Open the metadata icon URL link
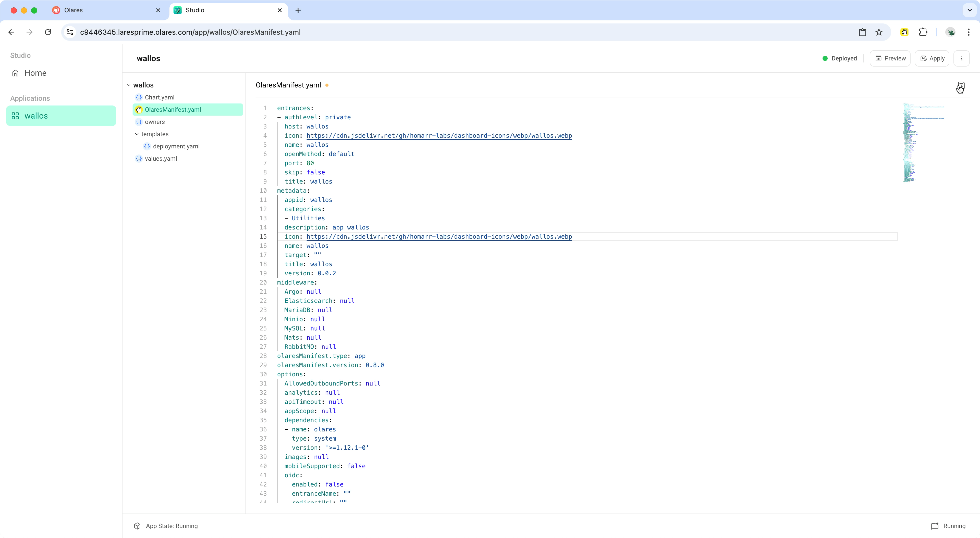The height and width of the screenshot is (538, 980). (439, 237)
